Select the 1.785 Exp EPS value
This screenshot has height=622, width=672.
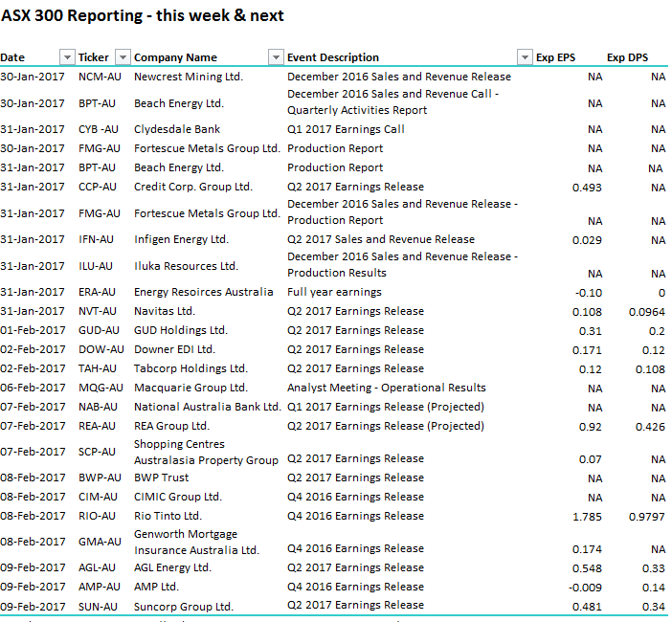pos(587,517)
